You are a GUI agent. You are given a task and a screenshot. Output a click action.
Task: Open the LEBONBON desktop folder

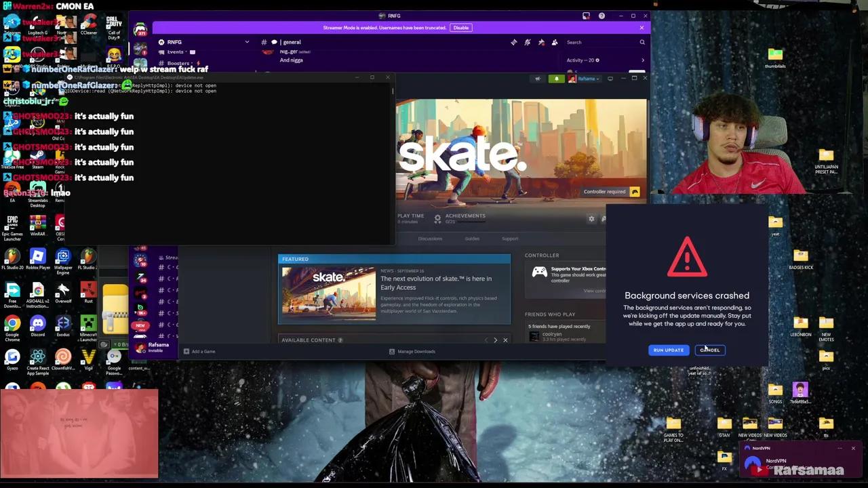801,325
